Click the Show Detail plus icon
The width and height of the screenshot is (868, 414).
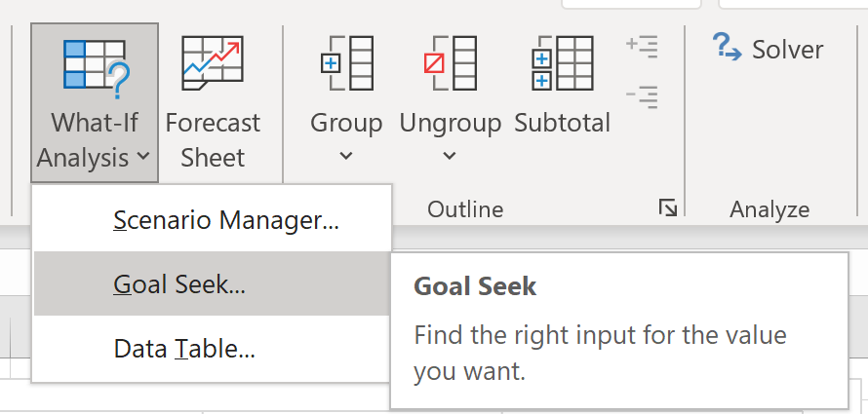(642, 47)
